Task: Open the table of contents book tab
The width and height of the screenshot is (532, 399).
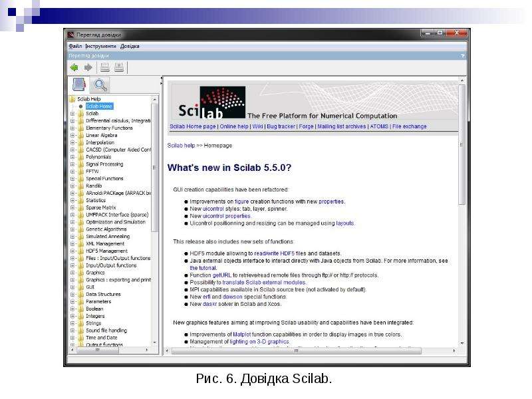Action: 79,85
